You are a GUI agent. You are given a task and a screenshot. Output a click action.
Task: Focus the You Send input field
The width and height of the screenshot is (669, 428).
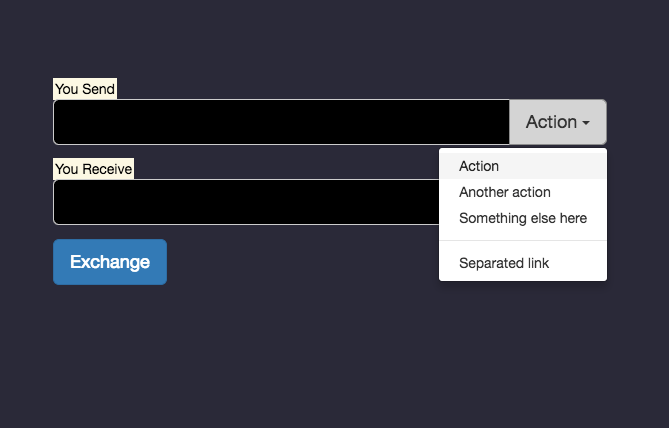[281, 122]
